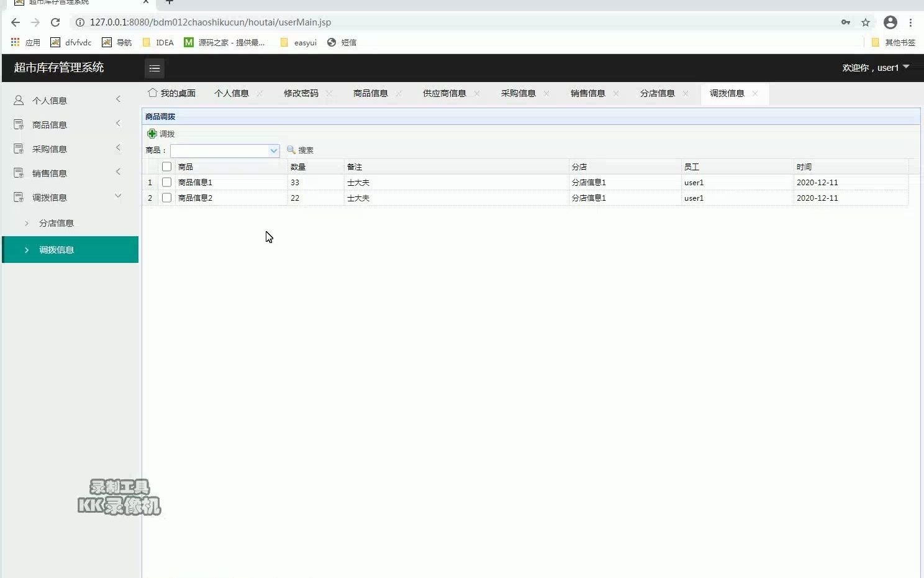Image resolution: width=924 pixels, height=578 pixels.
Task: Check the row for 商品信息2
Action: coord(166,198)
